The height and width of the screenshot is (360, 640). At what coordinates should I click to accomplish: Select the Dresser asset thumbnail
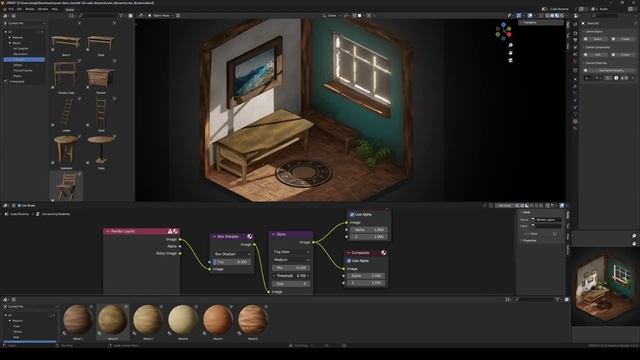tap(101, 78)
